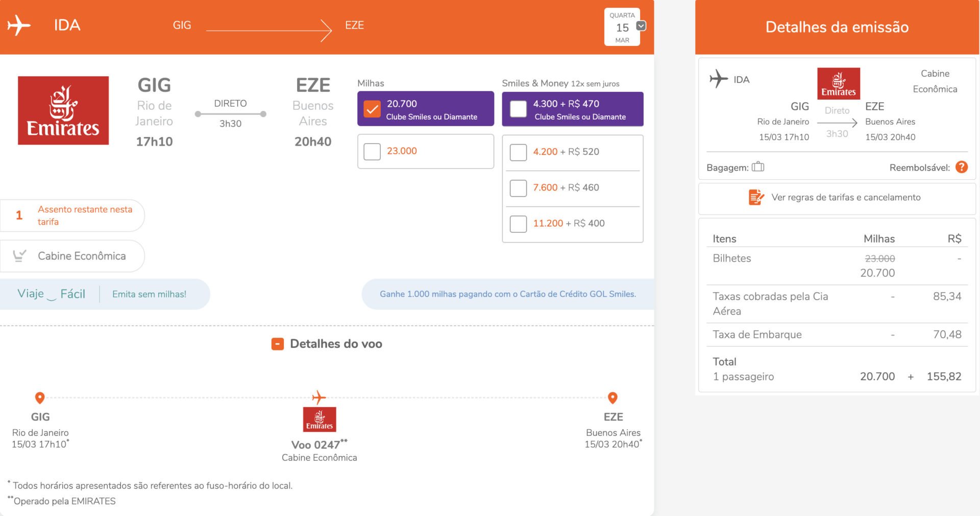This screenshot has height=516, width=980.
Task: Click the Taxas cobradas pela Cia Aérea label
Action: (x=770, y=303)
